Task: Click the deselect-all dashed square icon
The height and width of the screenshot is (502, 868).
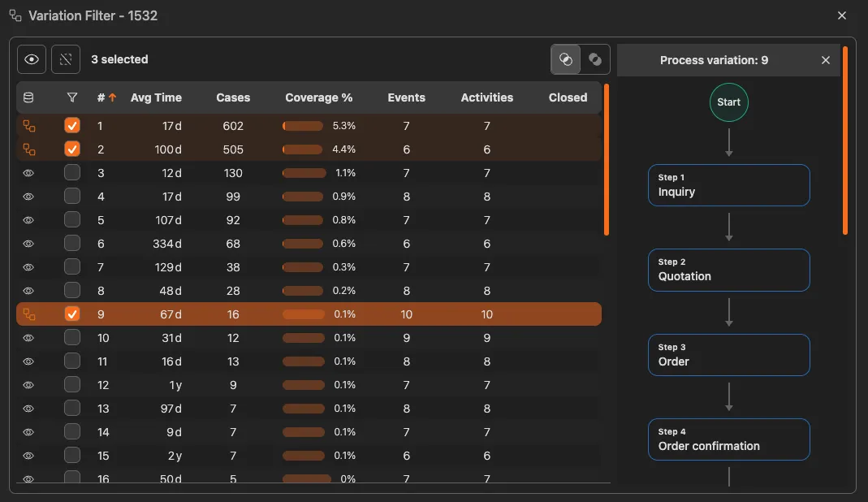Action: [66, 59]
